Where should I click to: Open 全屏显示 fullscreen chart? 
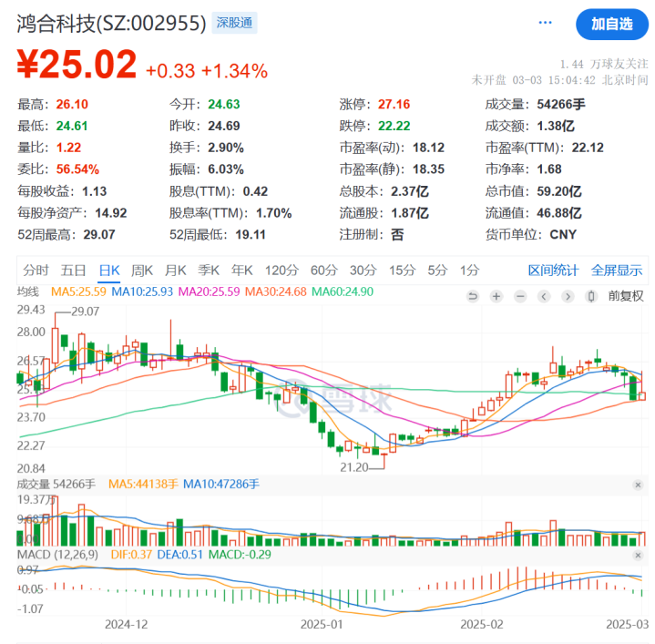617,271
